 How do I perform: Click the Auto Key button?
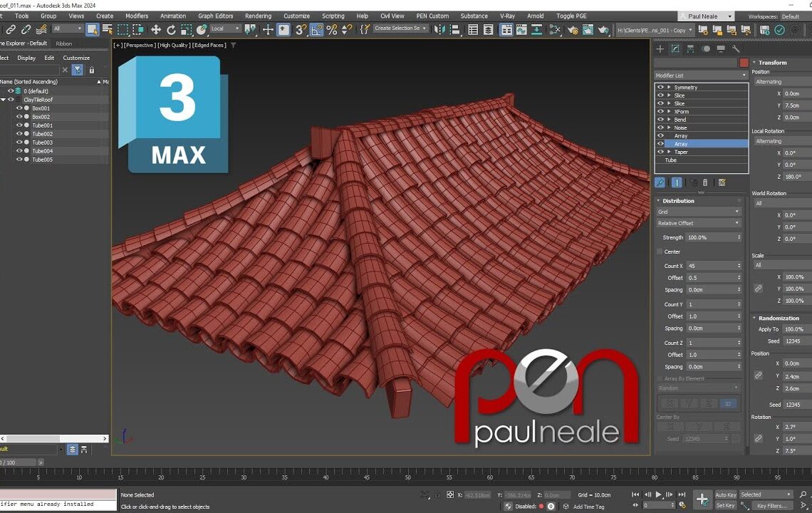(x=725, y=494)
